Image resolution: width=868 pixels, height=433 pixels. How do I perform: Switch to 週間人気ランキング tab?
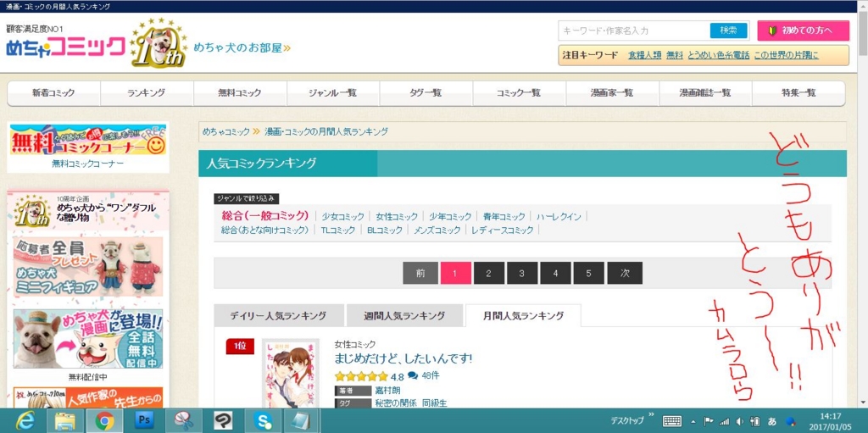click(404, 315)
